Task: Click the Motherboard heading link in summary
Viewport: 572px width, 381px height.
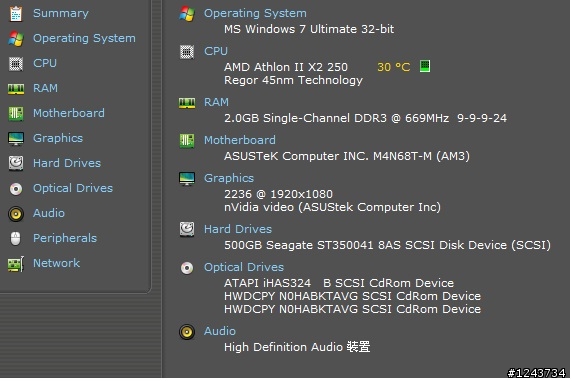Action: (240, 141)
